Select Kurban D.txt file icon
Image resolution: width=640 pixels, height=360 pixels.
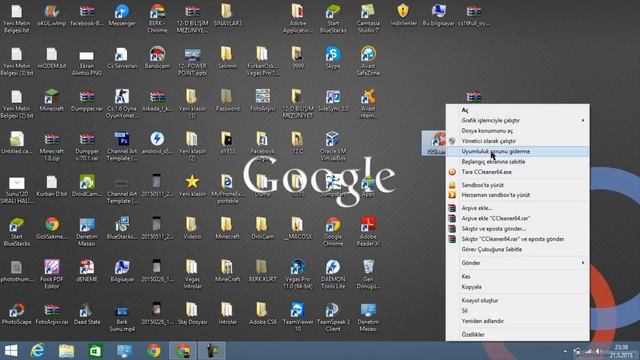pyautogui.click(x=52, y=186)
